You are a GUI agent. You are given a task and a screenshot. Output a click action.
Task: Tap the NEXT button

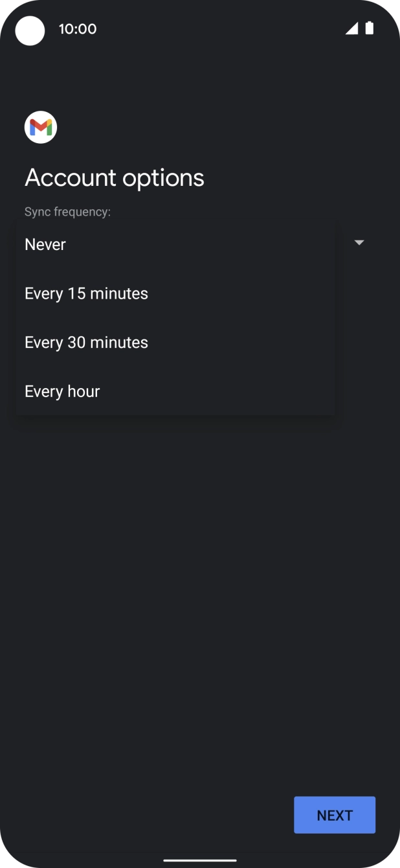point(334,815)
